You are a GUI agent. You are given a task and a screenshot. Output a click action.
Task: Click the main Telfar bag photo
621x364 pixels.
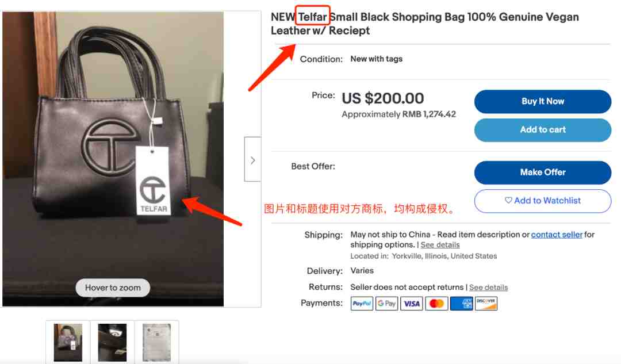point(113,159)
